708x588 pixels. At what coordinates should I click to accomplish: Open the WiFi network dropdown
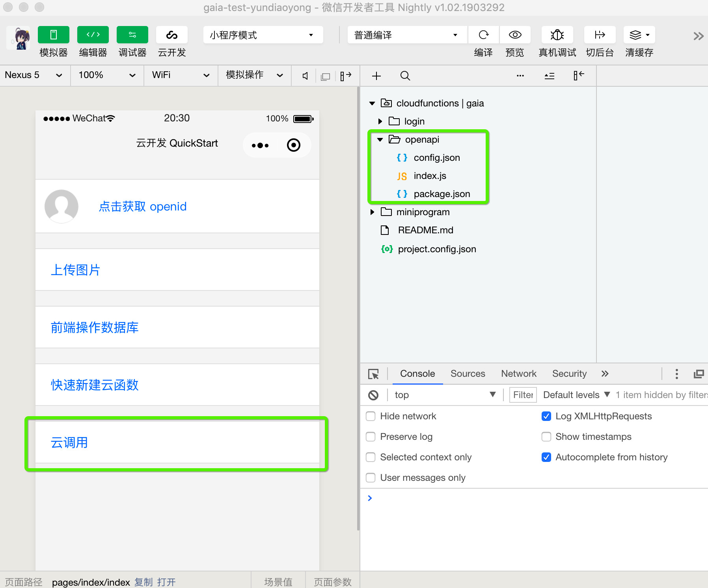pyautogui.click(x=181, y=75)
